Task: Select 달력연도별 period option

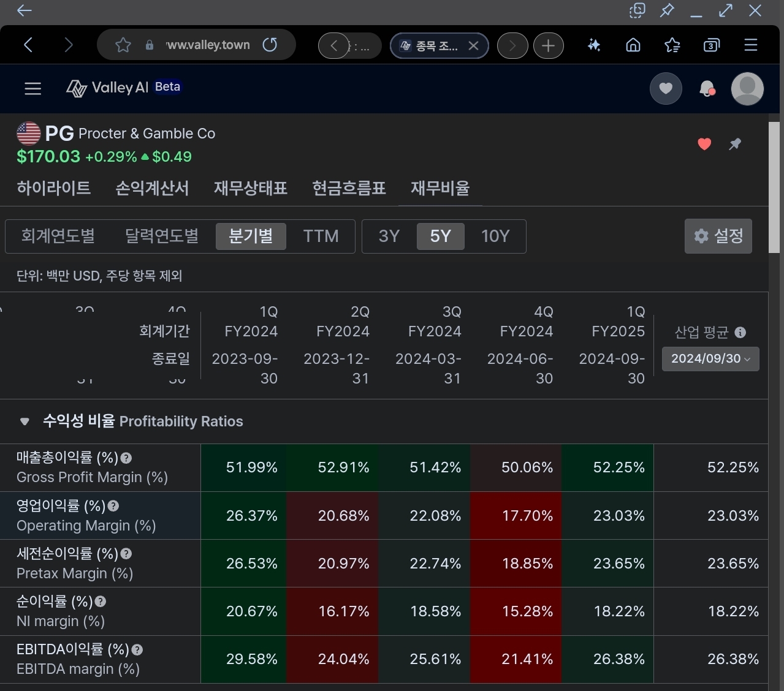Action: (x=162, y=236)
